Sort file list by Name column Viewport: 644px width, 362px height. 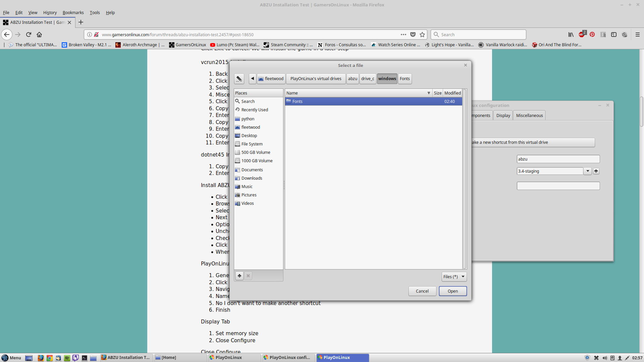pyautogui.click(x=358, y=93)
